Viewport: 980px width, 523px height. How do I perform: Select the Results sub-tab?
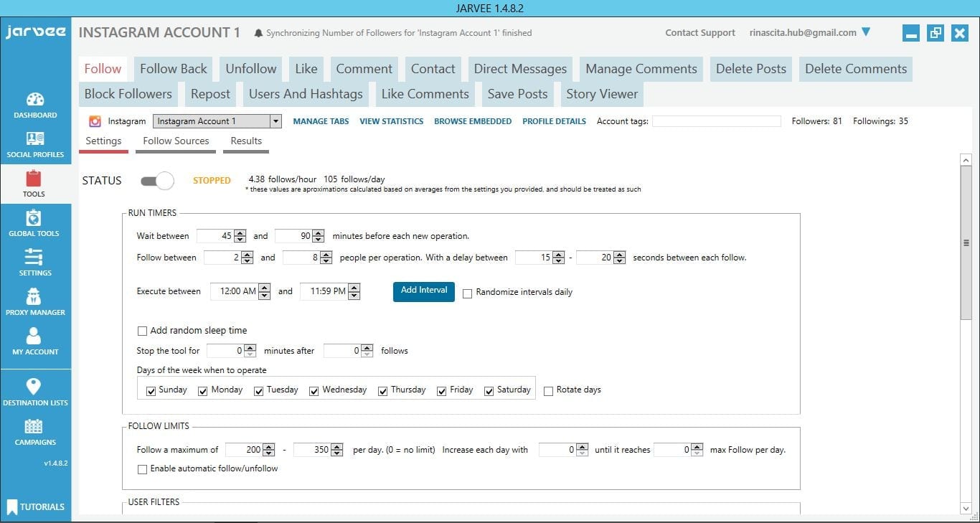click(x=246, y=141)
